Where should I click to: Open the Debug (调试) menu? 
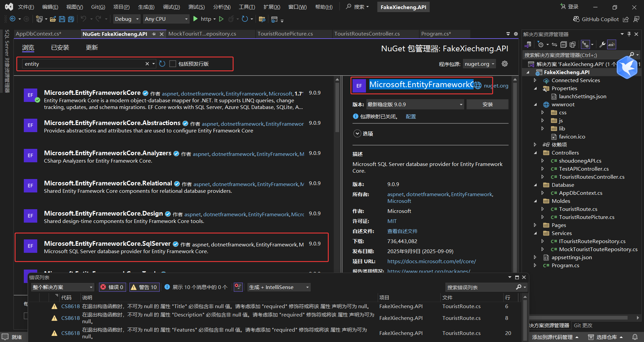(x=171, y=7)
